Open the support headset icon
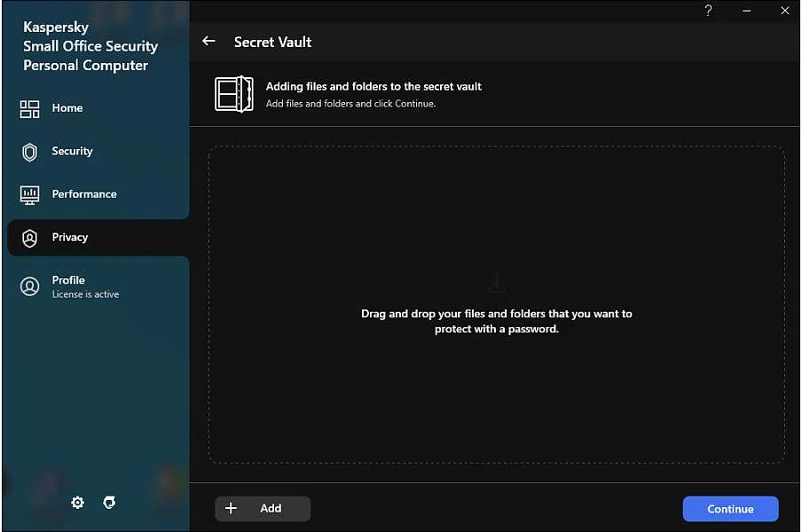The height and width of the screenshot is (532, 802). coord(109,503)
